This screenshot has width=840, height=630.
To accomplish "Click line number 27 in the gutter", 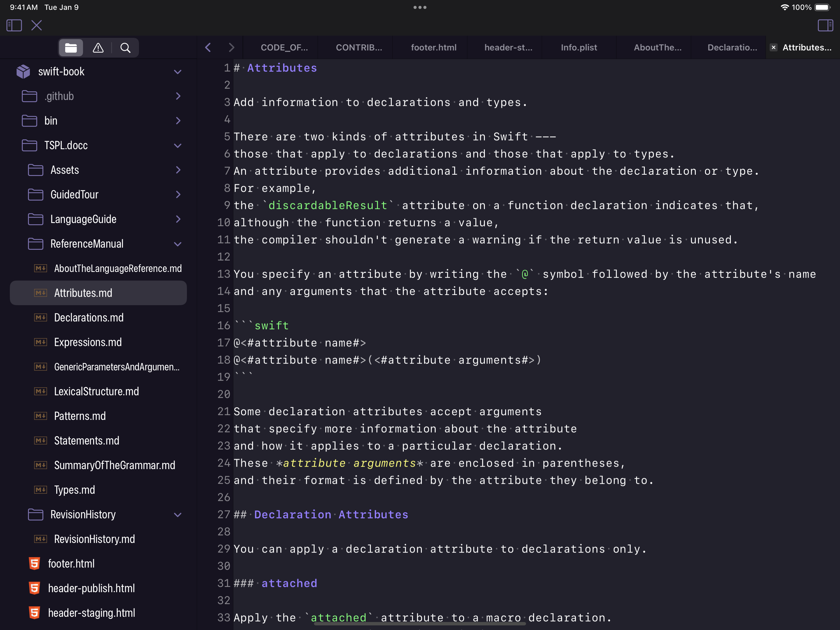I will pyautogui.click(x=224, y=514).
